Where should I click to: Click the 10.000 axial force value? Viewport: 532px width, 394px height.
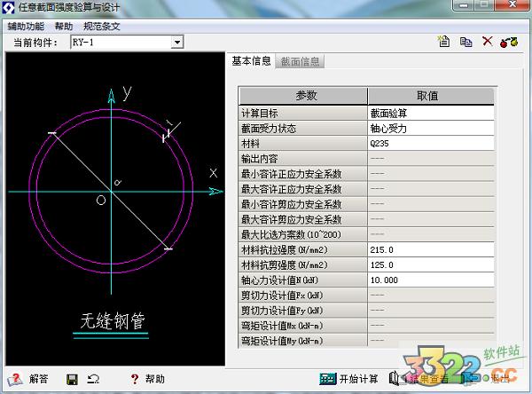(431, 280)
